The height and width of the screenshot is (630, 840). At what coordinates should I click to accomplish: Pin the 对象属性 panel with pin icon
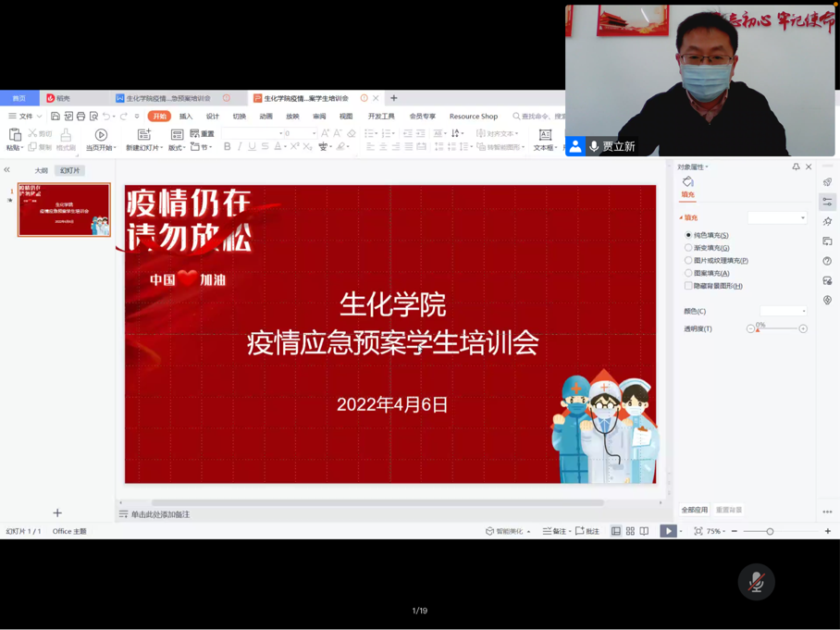(x=796, y=167)
